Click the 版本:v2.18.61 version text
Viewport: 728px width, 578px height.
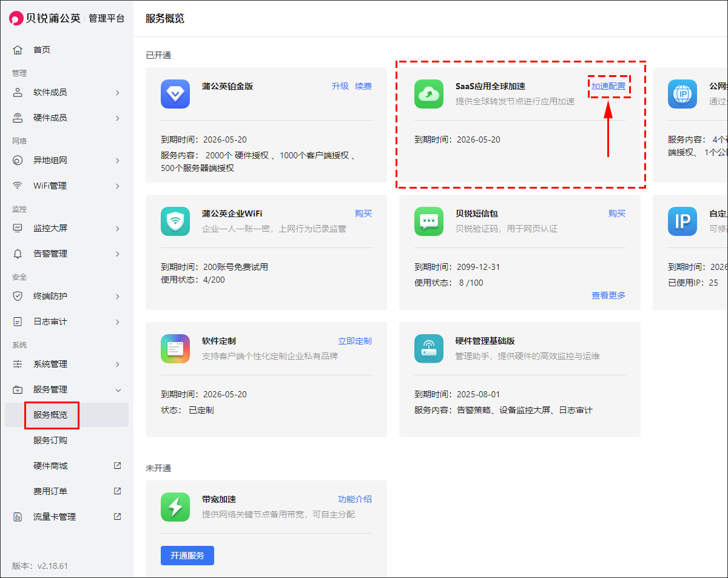(40, 566)
